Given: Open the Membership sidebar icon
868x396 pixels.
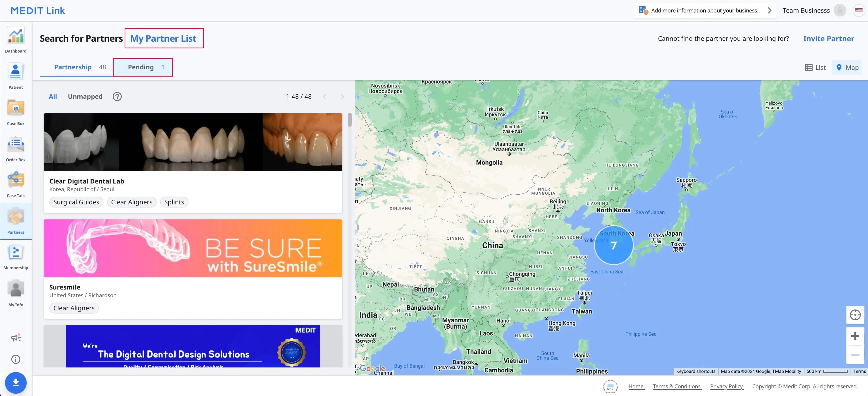Looking at the screenshot, I should tap(16, 257).
